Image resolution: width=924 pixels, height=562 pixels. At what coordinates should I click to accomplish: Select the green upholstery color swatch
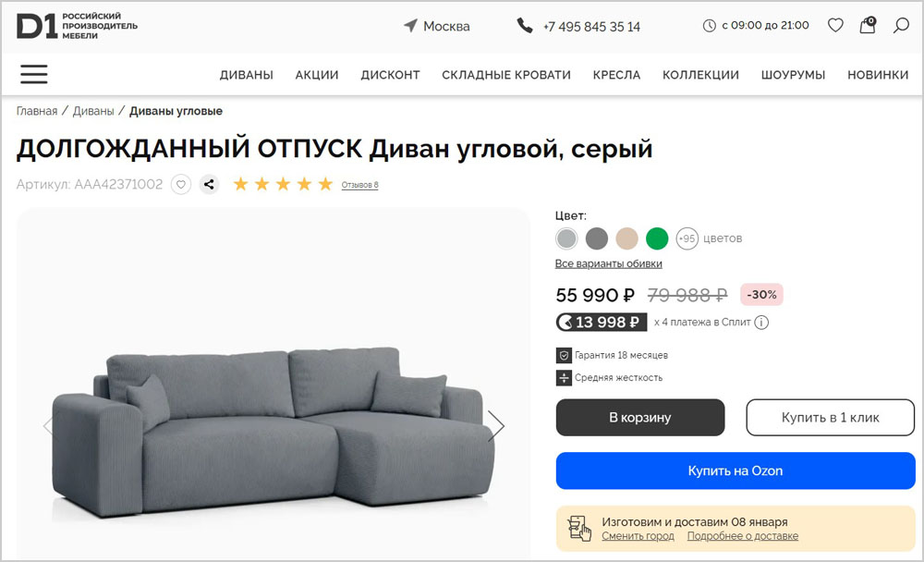(x=657, y=238)
